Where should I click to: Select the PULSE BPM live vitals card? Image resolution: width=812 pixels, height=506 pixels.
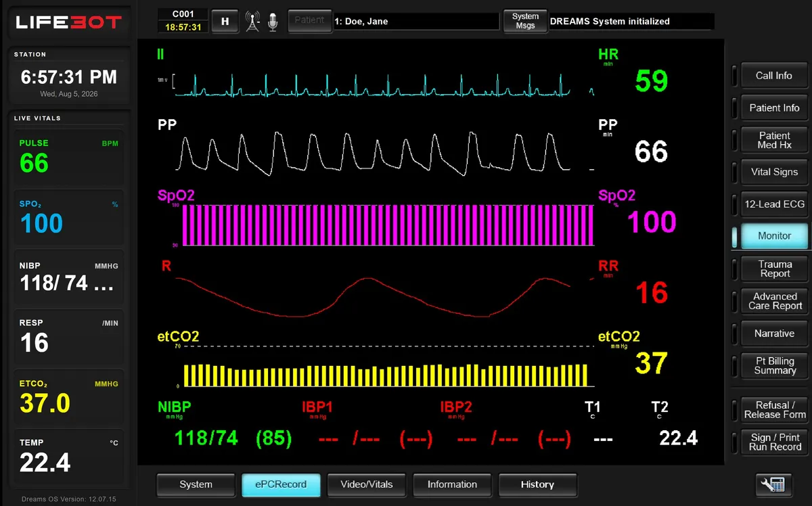[68, 158]
